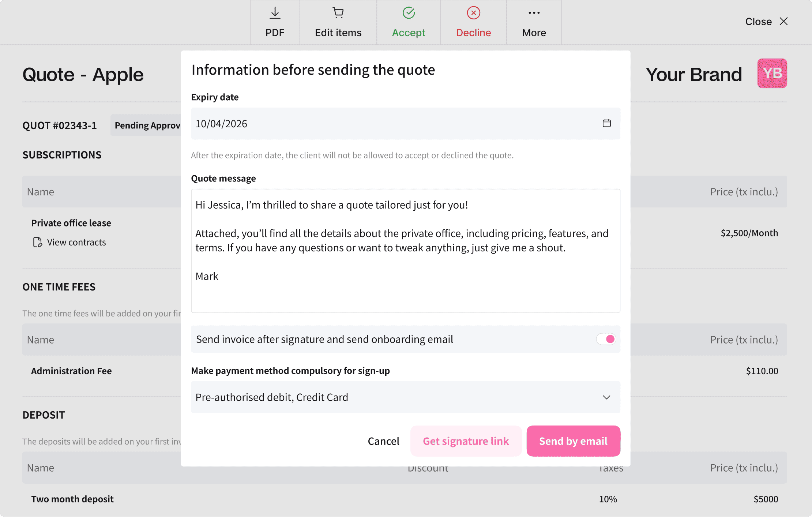
Task: Click inside the expiry date field
Action: pyautogui.click(x=329, y=124)
